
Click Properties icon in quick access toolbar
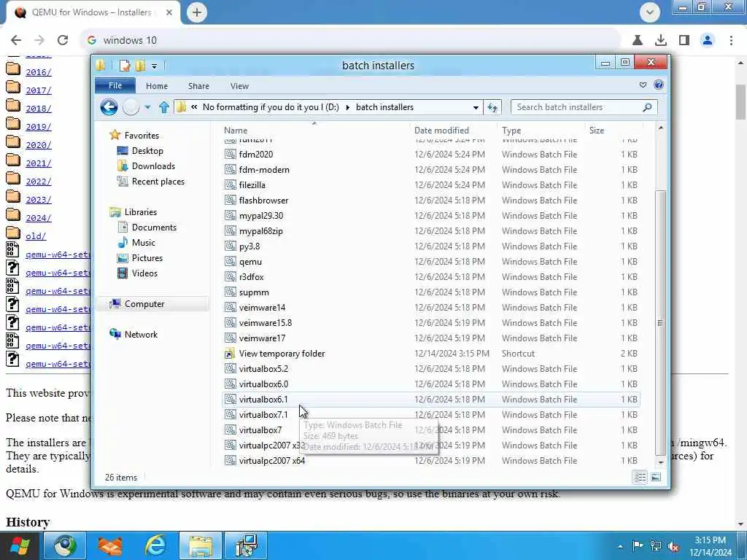point(125,66)
